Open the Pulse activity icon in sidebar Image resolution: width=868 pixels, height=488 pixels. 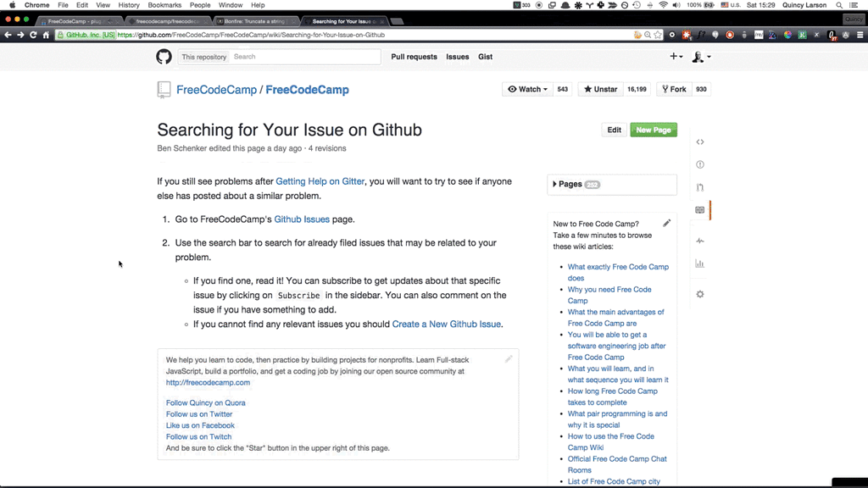click(x=700, y=241)
